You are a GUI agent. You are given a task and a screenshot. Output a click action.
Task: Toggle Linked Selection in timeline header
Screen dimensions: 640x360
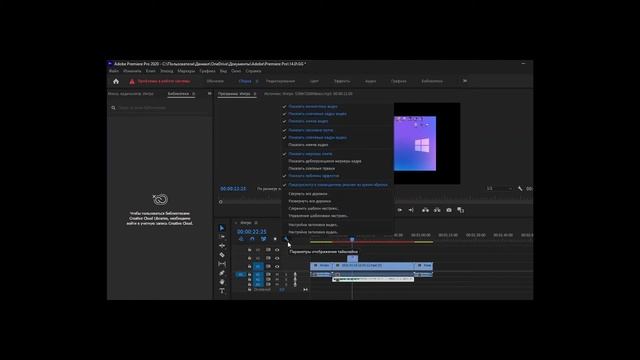point(264,239)
